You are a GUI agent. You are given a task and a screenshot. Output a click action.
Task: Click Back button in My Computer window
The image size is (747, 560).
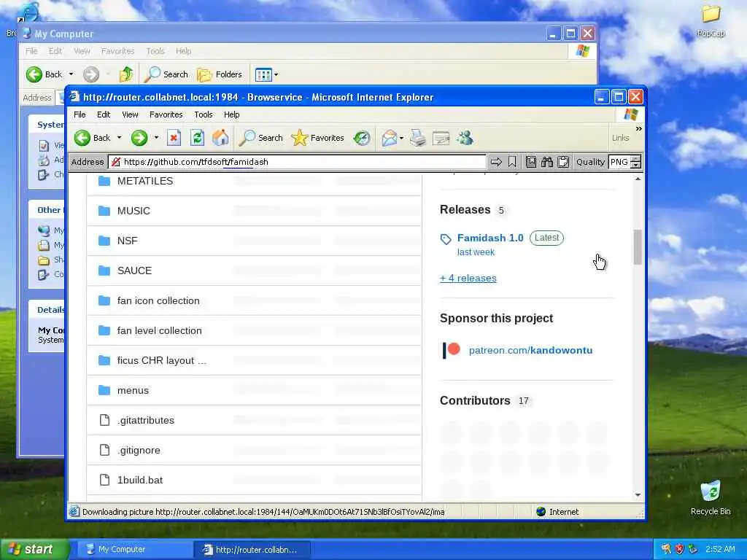click(44, 74)
